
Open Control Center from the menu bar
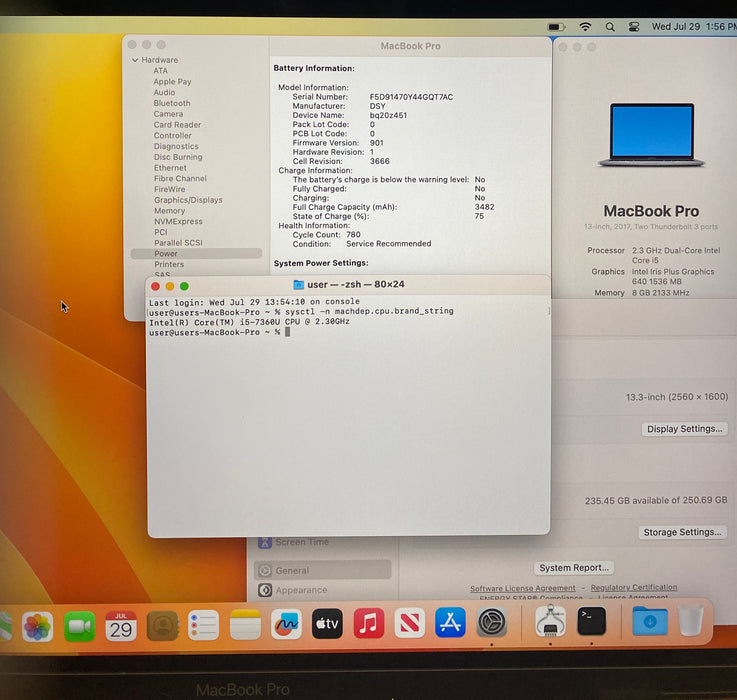tap(634, 27)
